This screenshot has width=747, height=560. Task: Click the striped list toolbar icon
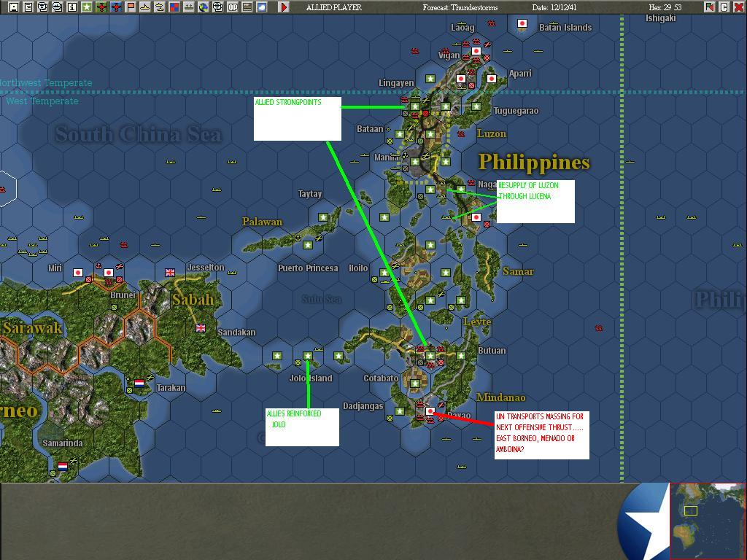pos(247,7)
